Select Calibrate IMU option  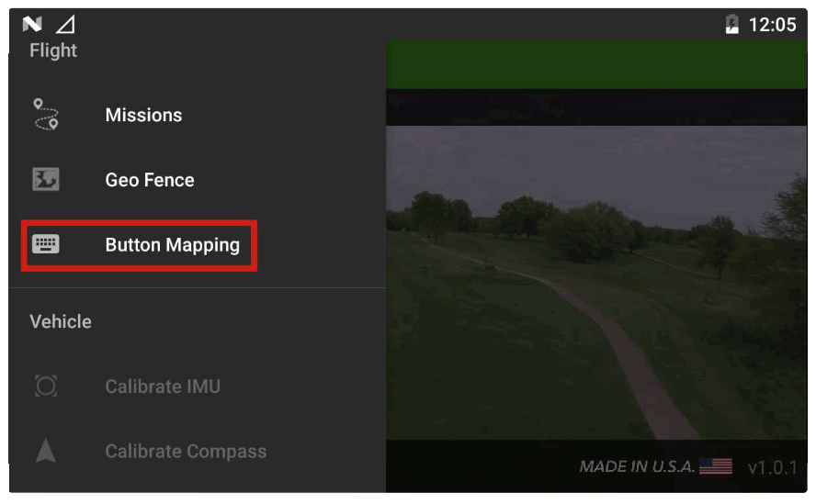click(x=198, y=386)
